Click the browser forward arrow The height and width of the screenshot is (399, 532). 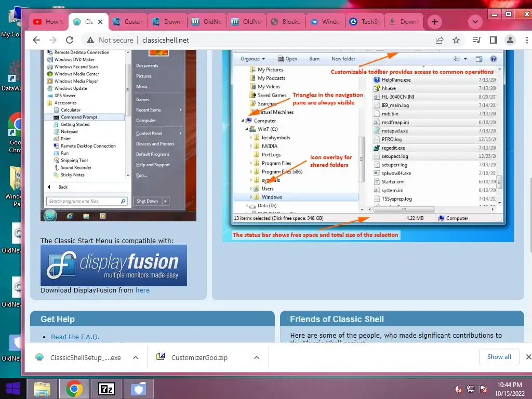(x=53, y=40)
